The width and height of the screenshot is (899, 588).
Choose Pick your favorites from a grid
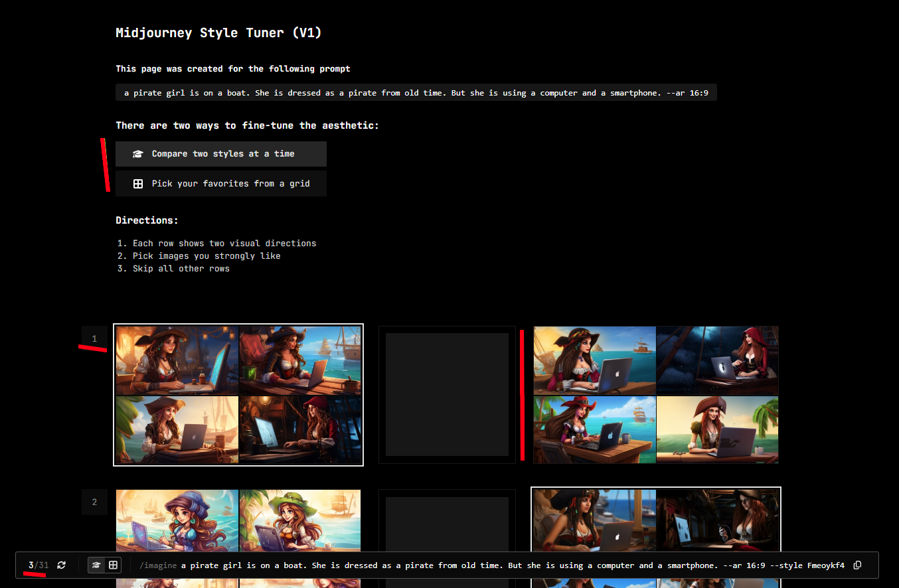pos(220,184)
